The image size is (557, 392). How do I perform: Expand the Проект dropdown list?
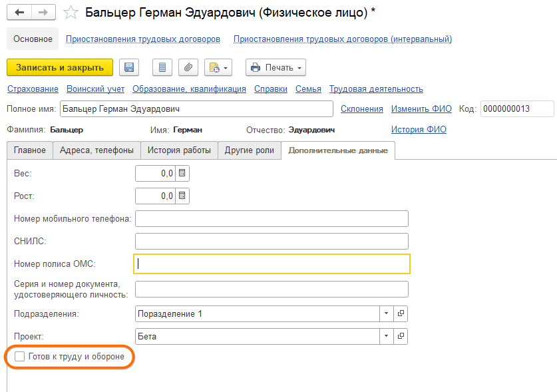coord(387,336)
